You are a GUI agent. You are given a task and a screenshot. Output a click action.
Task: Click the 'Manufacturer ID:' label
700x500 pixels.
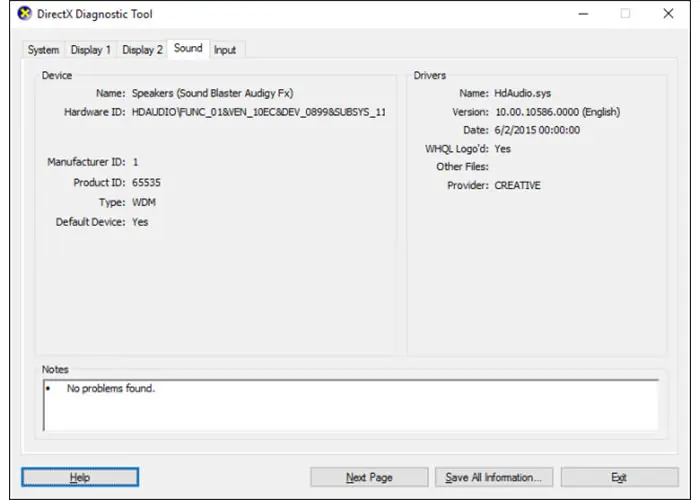coord(87,162)
